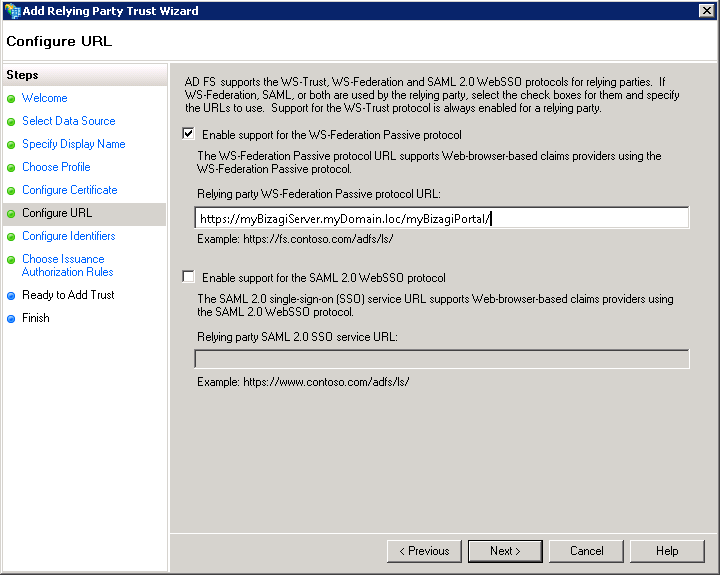Screen dimensions: 720x575
Task: Click the 'Steps' heading in sidebar
Action: coord(22,75)
